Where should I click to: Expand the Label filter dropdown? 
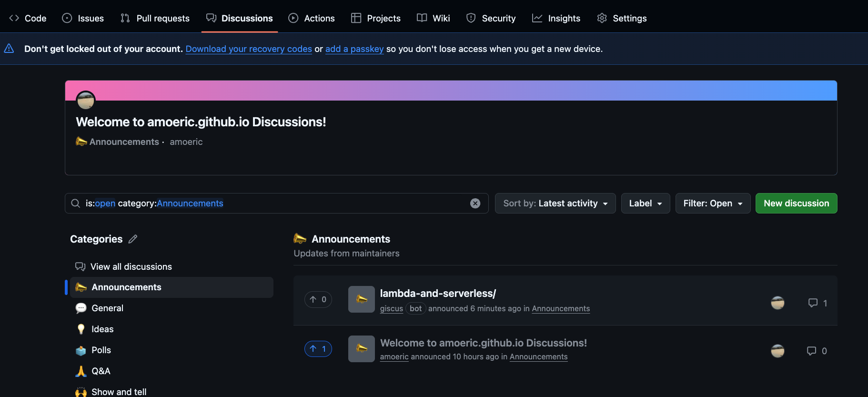point(645,204)
